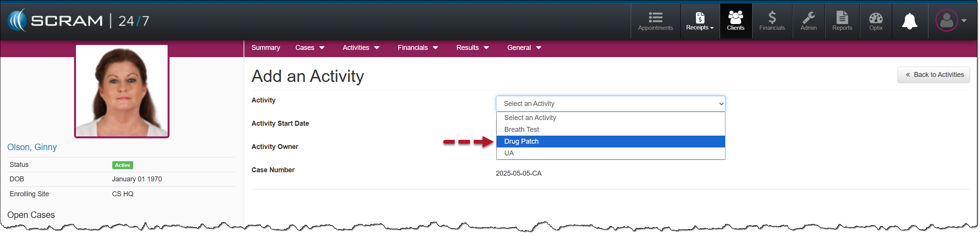Click the SCRAM 24/7 logo
Image resolution: width=980 pixels, height=237 pixels.
pyautogui.click(x=78, y=21)
